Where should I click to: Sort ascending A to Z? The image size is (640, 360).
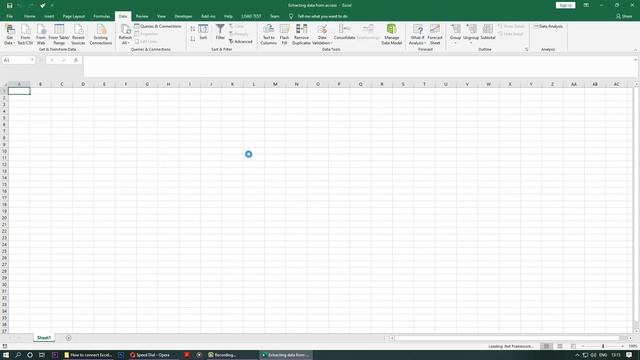[x=193, y=29]
